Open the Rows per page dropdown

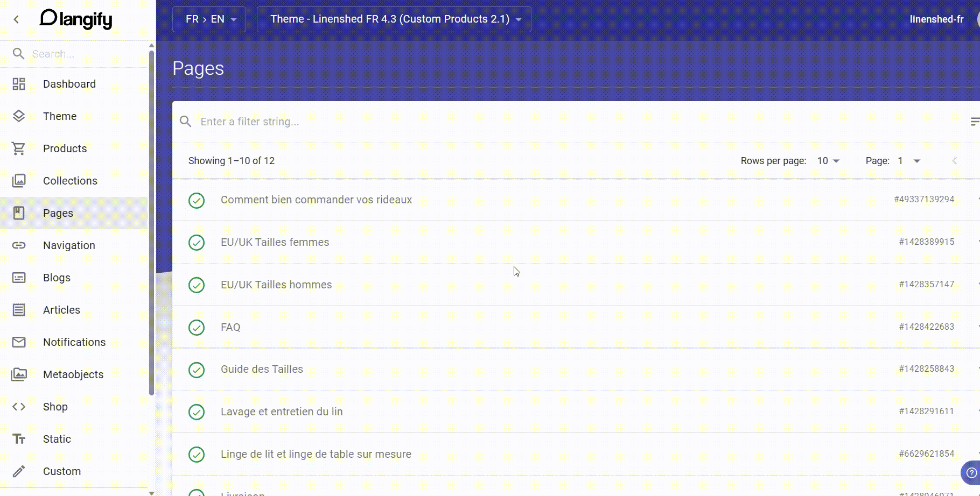coord(828,161)
